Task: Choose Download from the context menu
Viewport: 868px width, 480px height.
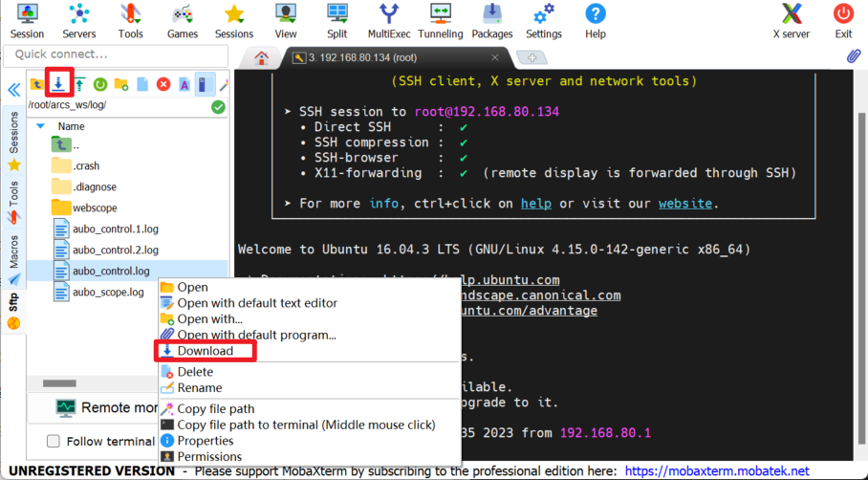Action: point(310,351)
